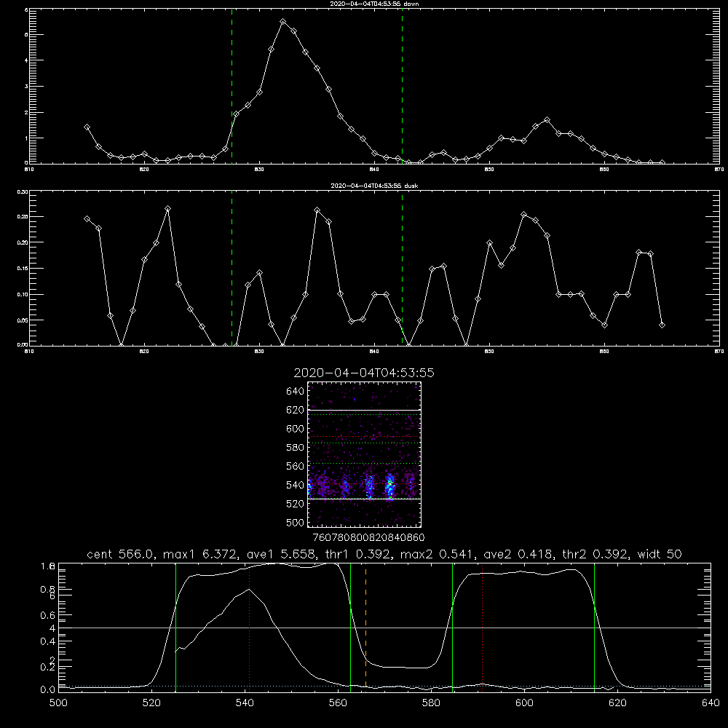Click the y-axis label 0.0 in the bottom plot
728x728 pixels.
point(47,689)
